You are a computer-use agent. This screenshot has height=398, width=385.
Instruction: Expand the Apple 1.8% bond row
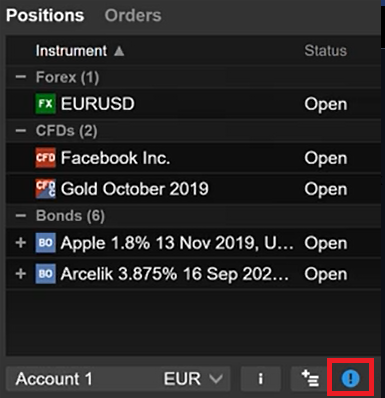[21, 243]
